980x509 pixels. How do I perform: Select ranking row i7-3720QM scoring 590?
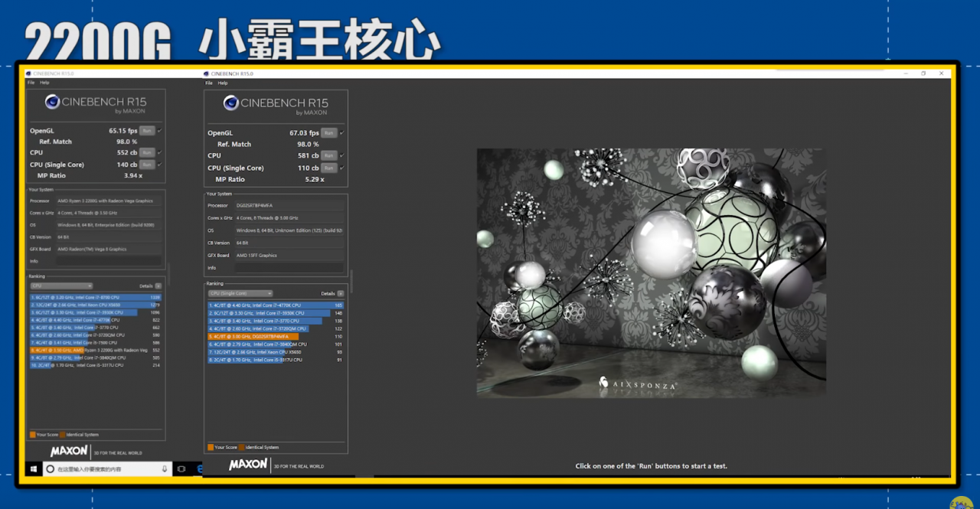coord(96,335)
